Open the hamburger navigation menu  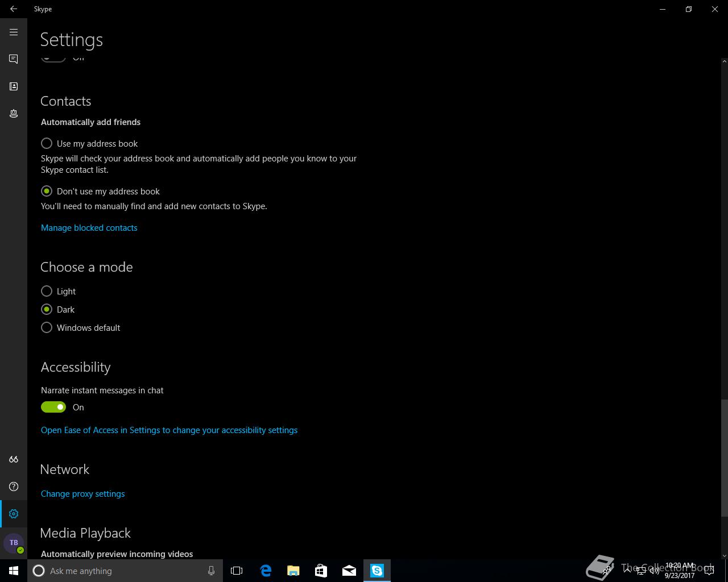[14, 32]
